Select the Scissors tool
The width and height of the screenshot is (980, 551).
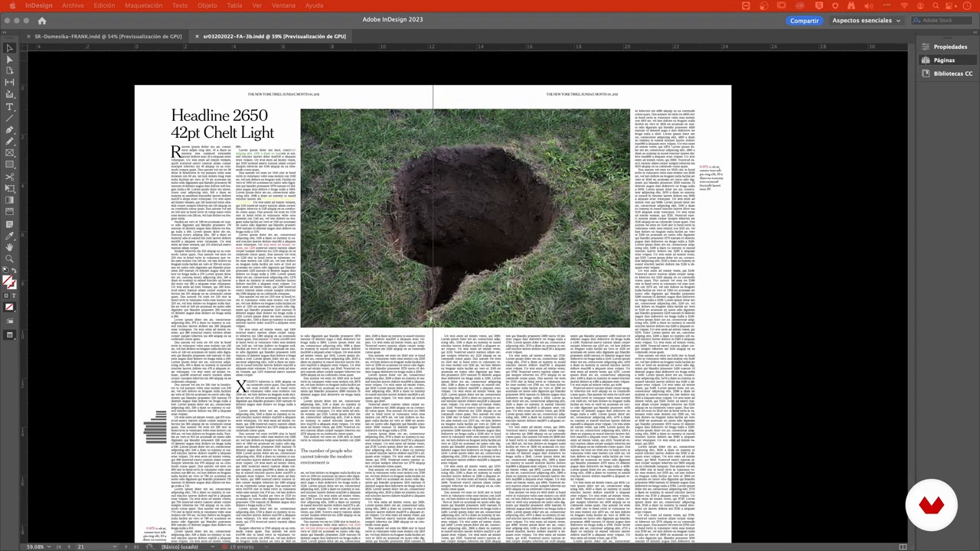coord(10,177)
